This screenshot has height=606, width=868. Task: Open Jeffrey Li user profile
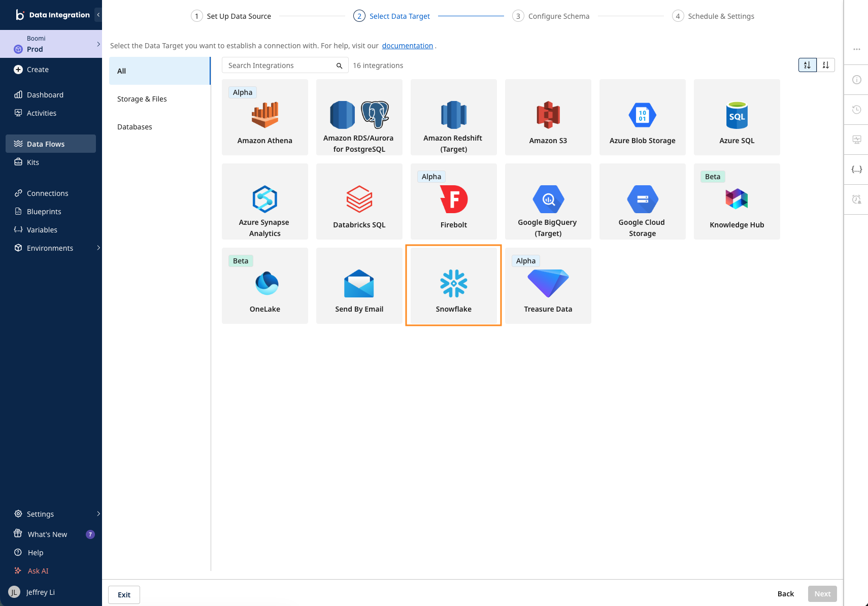pyautogui.click(x=32, y=592)
